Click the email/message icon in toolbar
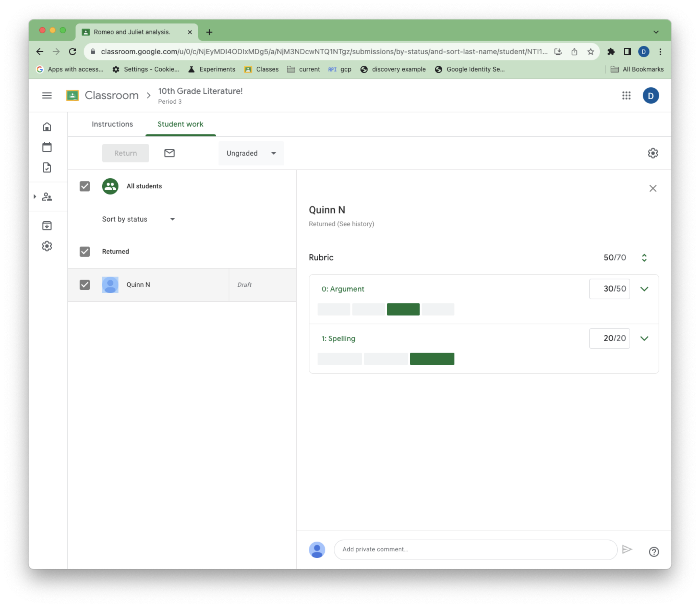 tap(169, 153)
